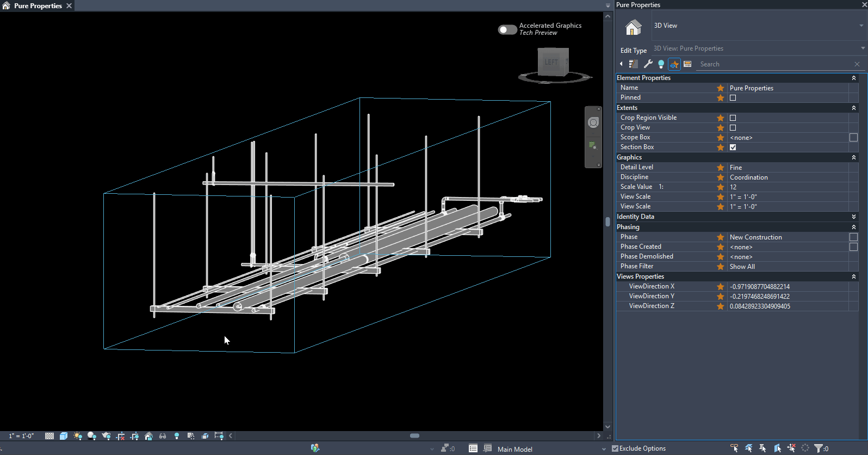
Task: Open the Visual Style cube icon
Action: (64, 436)
